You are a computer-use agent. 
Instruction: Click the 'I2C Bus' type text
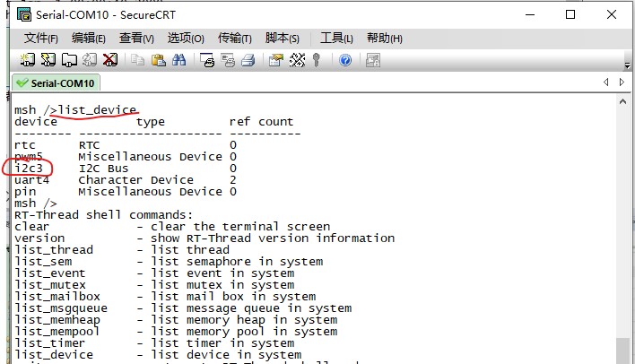point(103,168)
